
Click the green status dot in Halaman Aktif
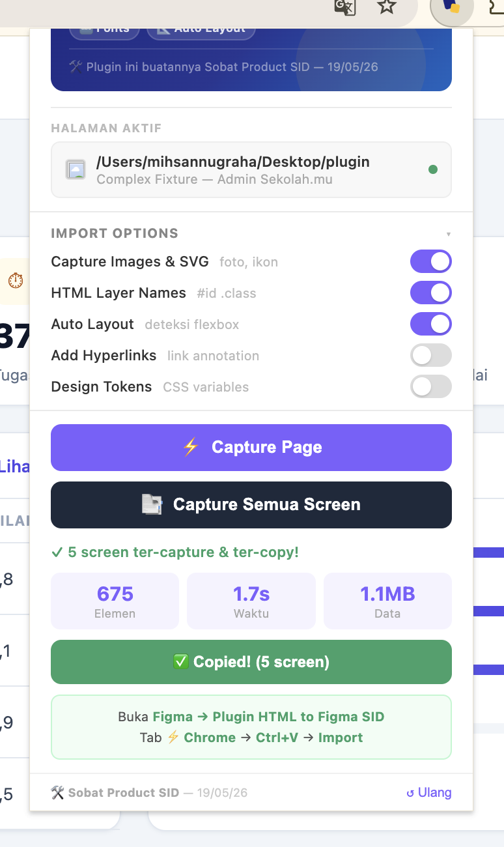coord(433,169)
